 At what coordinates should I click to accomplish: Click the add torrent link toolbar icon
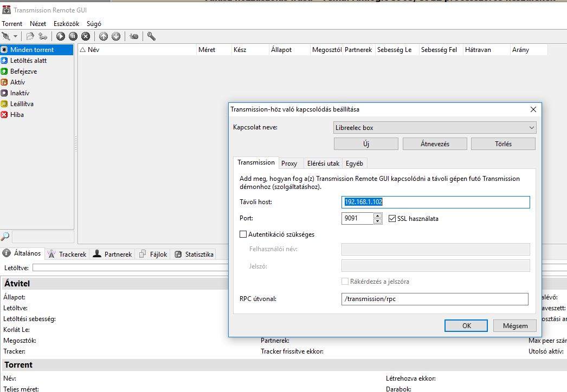pyautogui.click(x=43, y=36)
